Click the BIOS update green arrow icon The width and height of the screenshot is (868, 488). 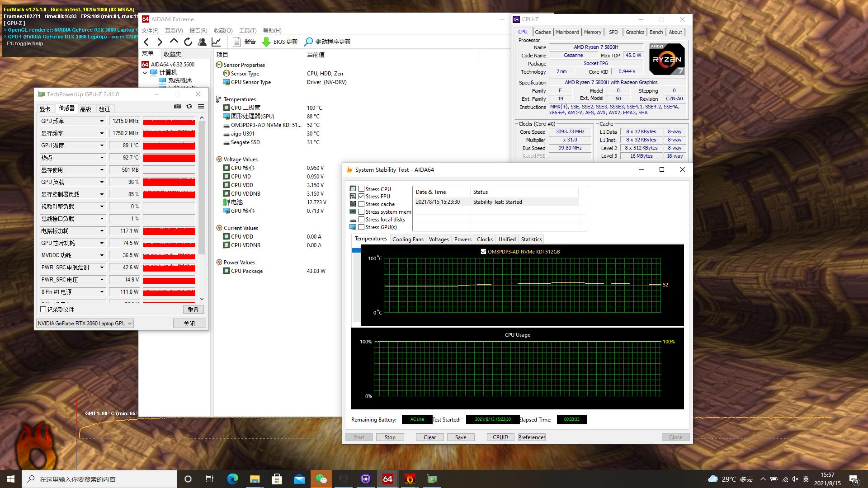click(266, 42)
